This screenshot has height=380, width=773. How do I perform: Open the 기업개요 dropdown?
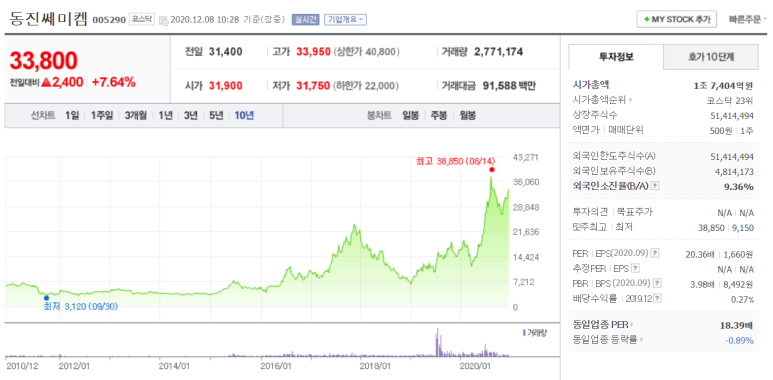[345, 20]
